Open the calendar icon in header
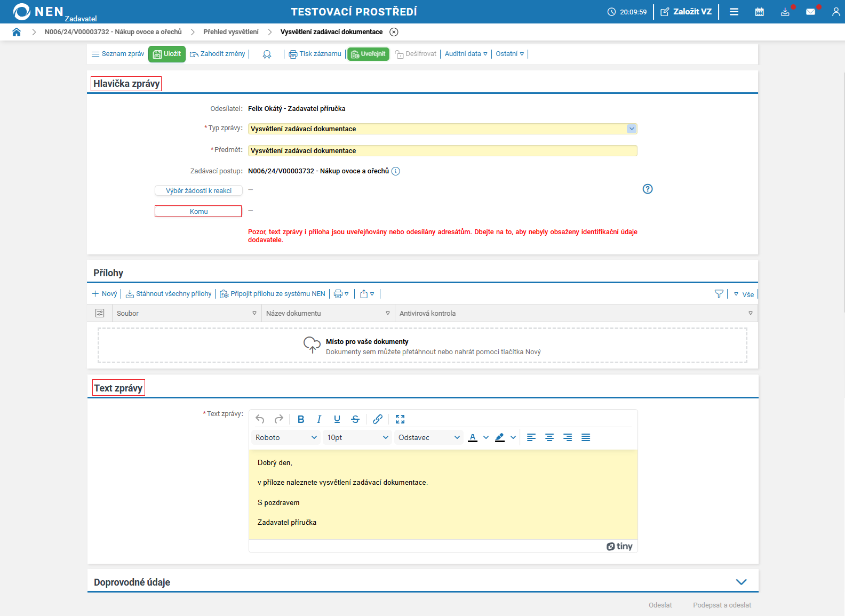This screenshot has height=616, width=845. click(759, 12)
